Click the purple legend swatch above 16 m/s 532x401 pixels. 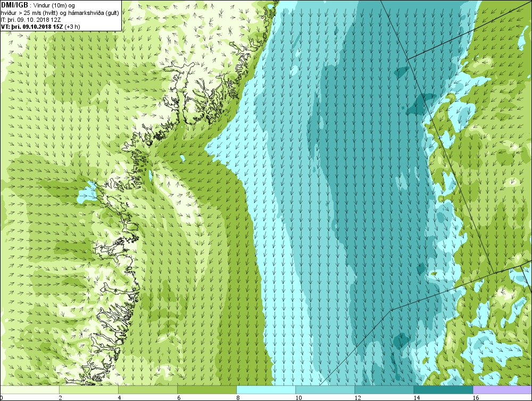[x=503, y=389]
